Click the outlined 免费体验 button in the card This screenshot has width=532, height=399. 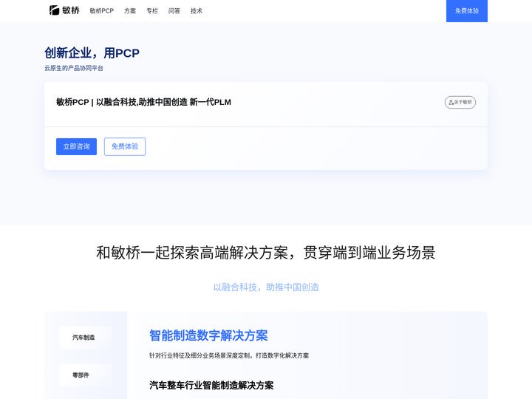125,146
